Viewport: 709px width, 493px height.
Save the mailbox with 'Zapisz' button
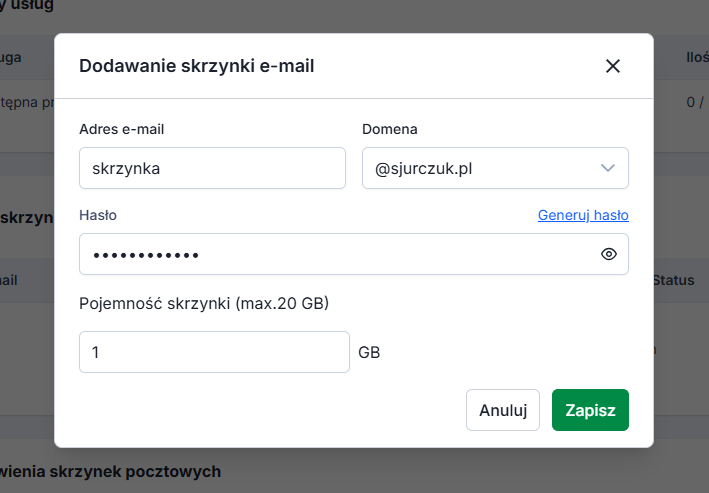point(590,410)
